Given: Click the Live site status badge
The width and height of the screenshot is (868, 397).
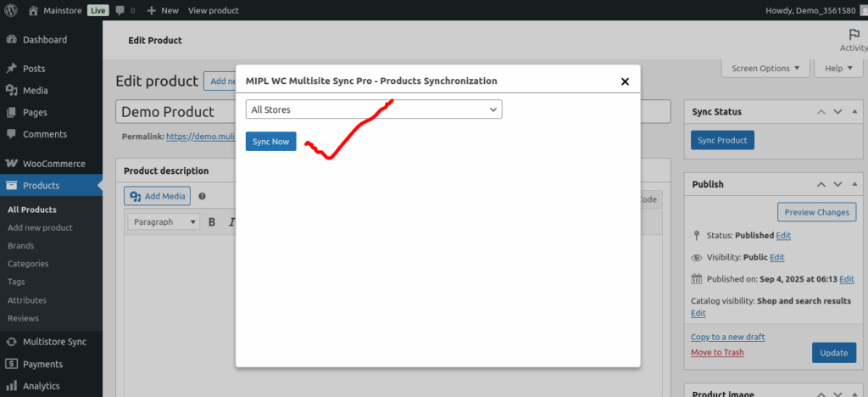Looking at the screenshot, I should (97, 10).
